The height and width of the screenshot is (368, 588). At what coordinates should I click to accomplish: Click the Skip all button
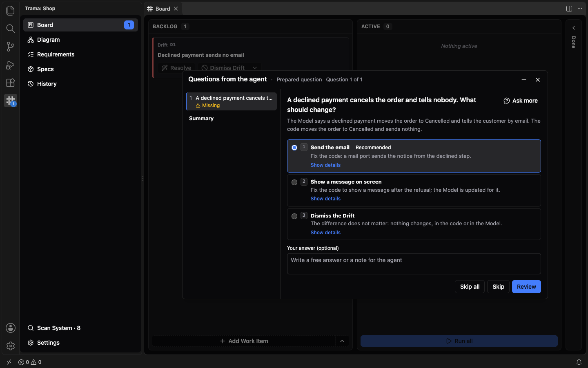coord(470,287)
